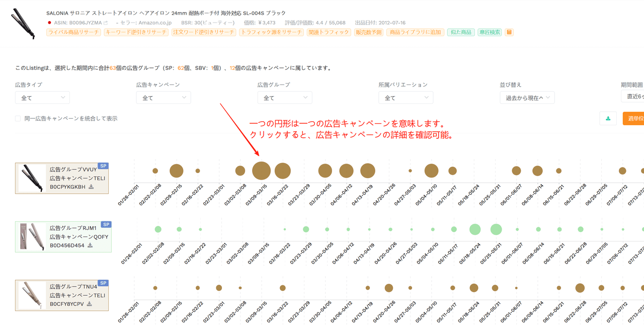Screen dimensions: 644x329
Task: Click the RJM1 row green bubble at 02/02-02/08
Action: click(x=158, y=229)
